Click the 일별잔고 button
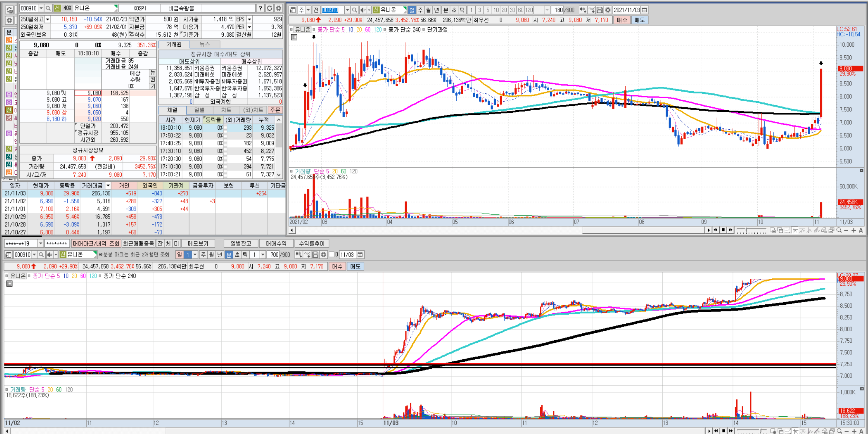This screenshot has width=868, height=434. (x=241, y=243)
